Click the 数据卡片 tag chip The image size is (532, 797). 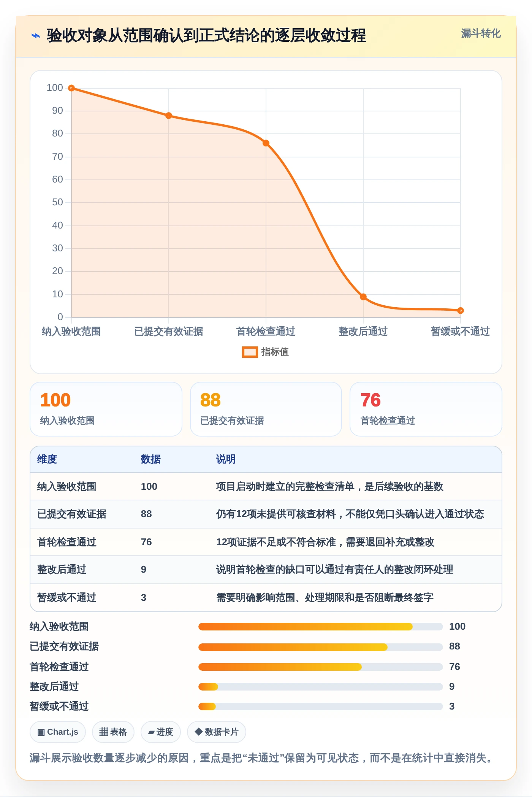point(217,732)
